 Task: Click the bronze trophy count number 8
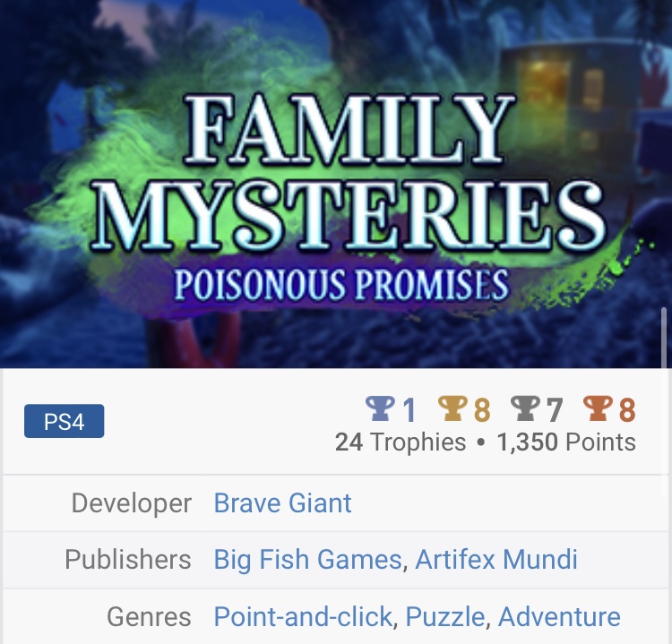tap(627, 410)
